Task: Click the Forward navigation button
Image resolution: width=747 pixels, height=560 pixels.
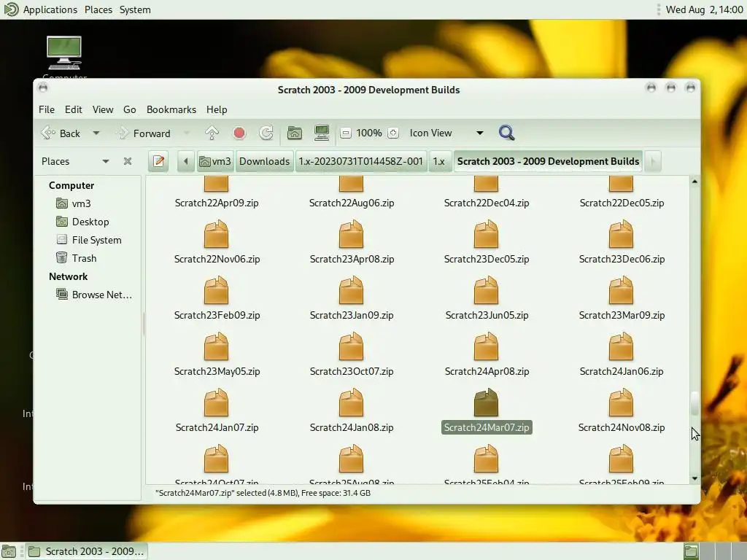Action: point(144,133)
